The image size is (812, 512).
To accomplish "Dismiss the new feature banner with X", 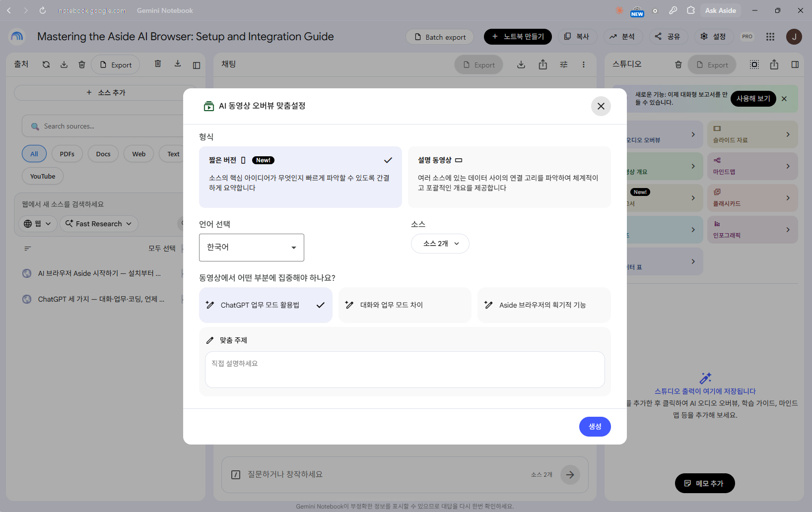I will pos(784,99).
